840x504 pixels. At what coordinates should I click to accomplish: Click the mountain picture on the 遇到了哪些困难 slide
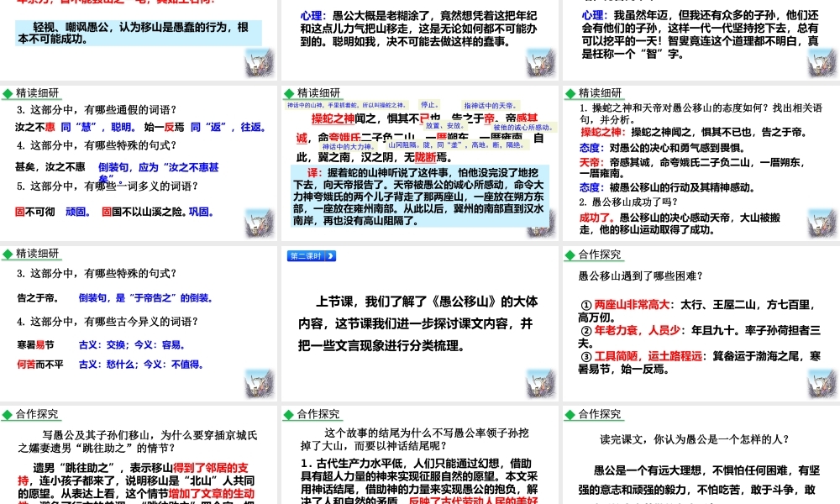click(822, 384)
